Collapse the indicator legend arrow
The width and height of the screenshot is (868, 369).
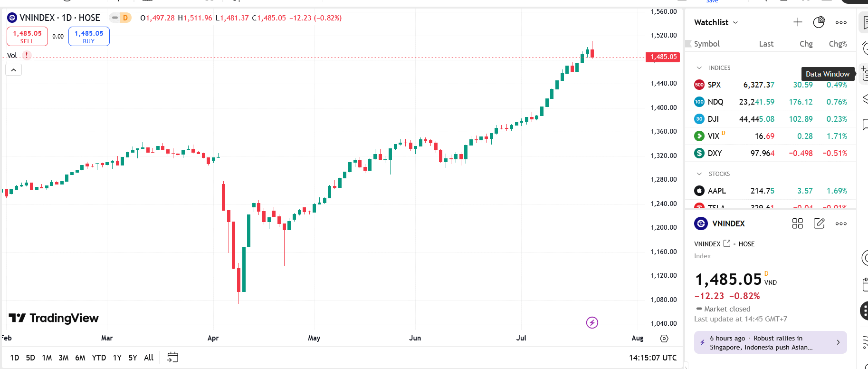(14, 70)
